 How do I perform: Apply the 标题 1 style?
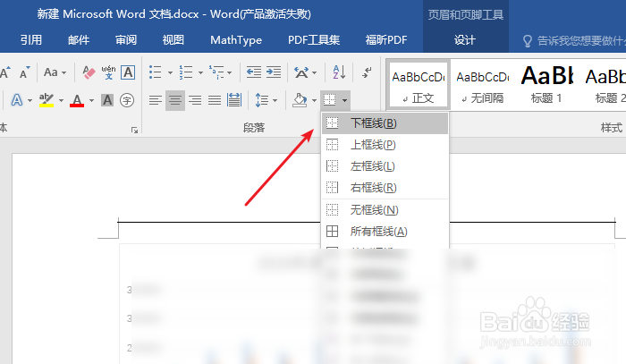546,85
